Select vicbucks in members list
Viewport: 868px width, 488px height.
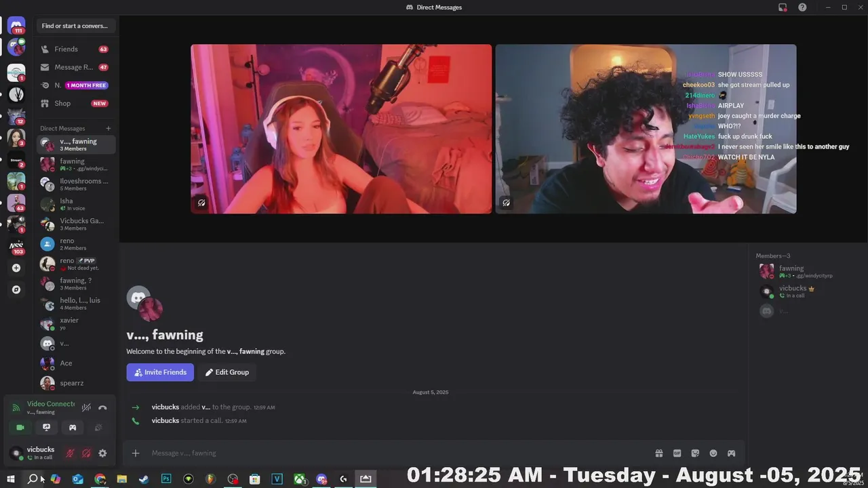tap(807, 291)
